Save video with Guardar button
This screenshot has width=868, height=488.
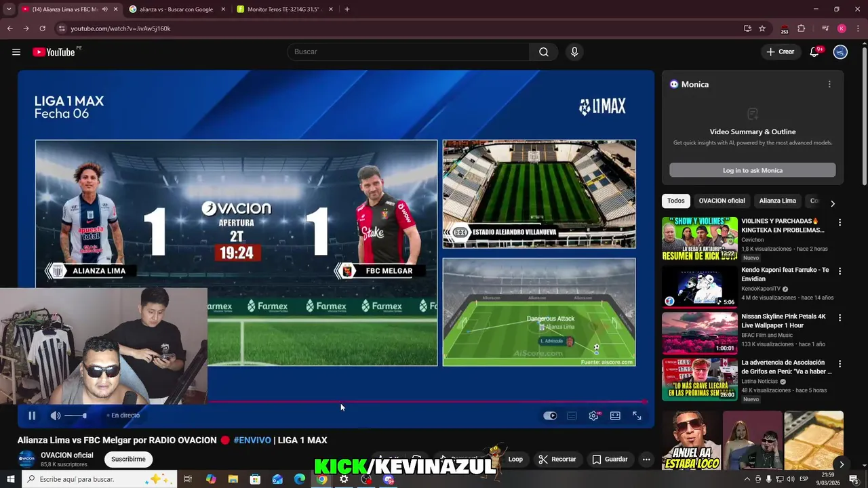click(x=610, y=459)
